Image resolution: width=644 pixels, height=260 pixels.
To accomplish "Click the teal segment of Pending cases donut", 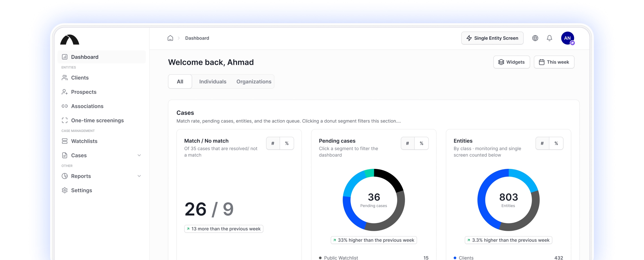I will [x=369, y=173].
